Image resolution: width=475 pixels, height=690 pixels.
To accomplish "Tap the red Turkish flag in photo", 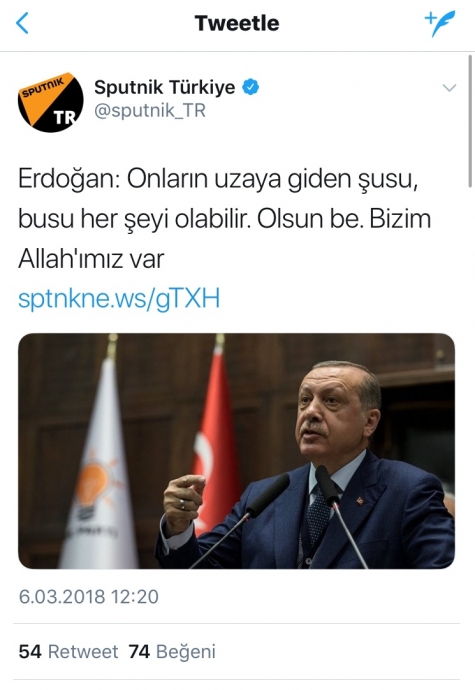I will pyautogui.click(x=216, y=444).
